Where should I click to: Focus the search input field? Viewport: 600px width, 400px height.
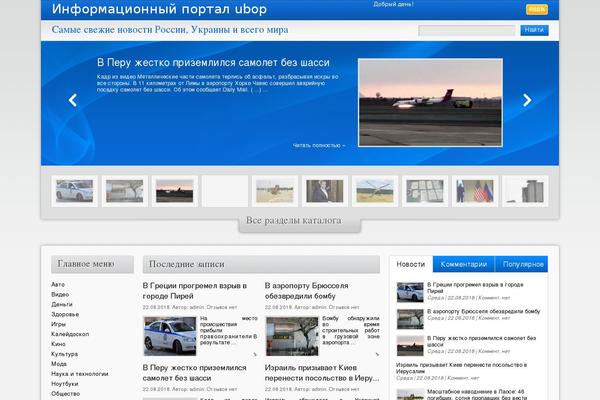pos(467,30)
